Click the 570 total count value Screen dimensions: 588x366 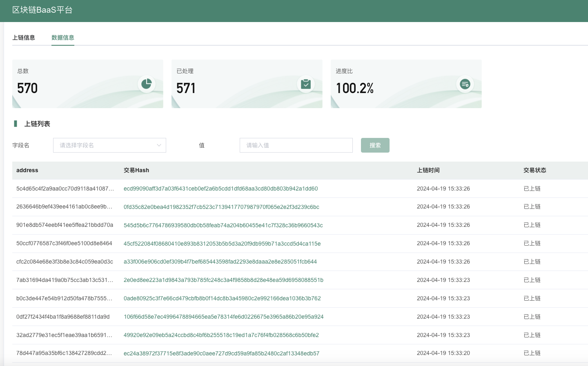point(27,88)
